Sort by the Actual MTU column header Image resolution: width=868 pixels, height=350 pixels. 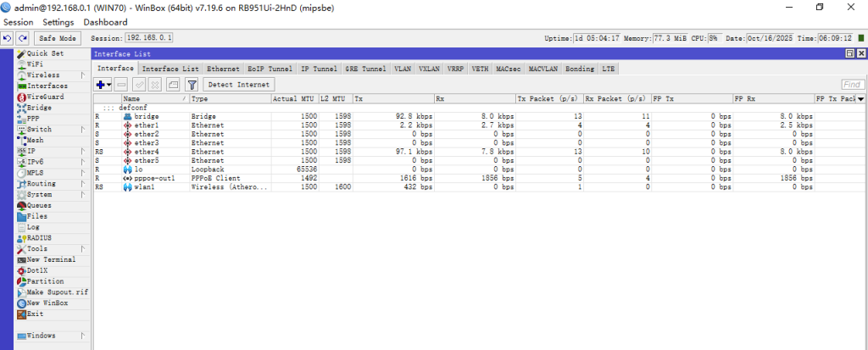[x=295, y=99]
